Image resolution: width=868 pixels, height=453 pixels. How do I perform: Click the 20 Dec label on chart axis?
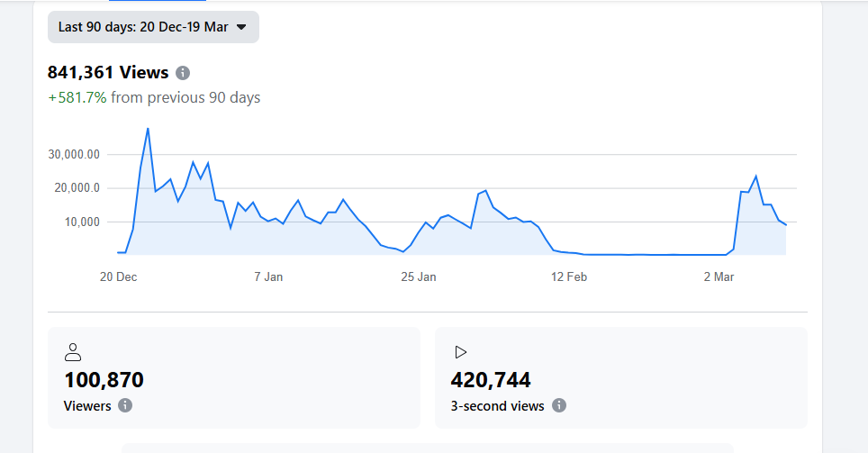tap(118, 276)
